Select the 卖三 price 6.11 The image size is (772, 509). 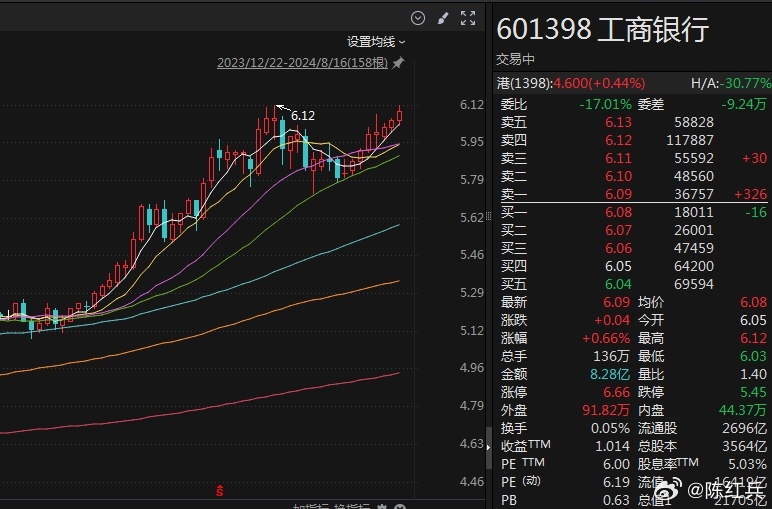(x=618, y=158)
